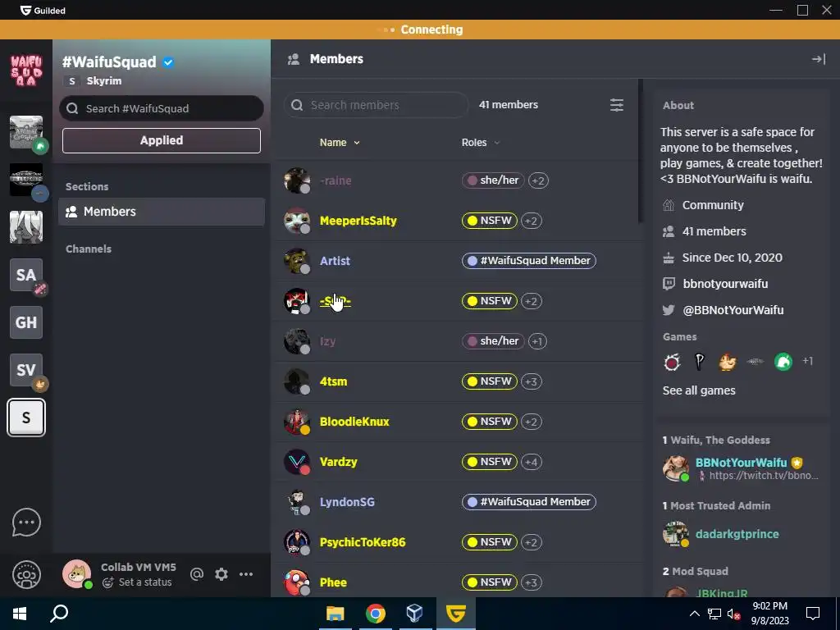Open the SA server
Viewport: 840px width, 630px height.
[25, 275]
